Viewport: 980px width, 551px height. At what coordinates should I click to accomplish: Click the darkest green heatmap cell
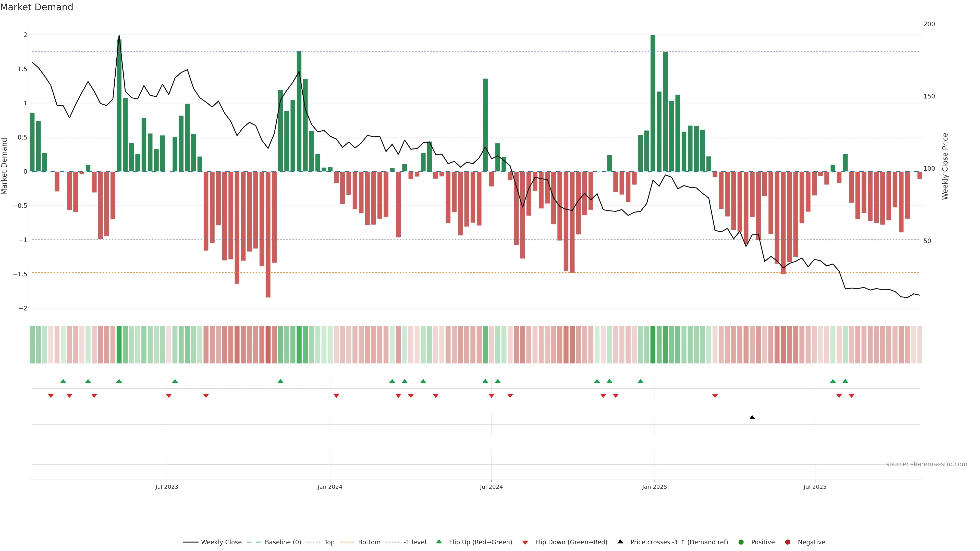(653, 345)
